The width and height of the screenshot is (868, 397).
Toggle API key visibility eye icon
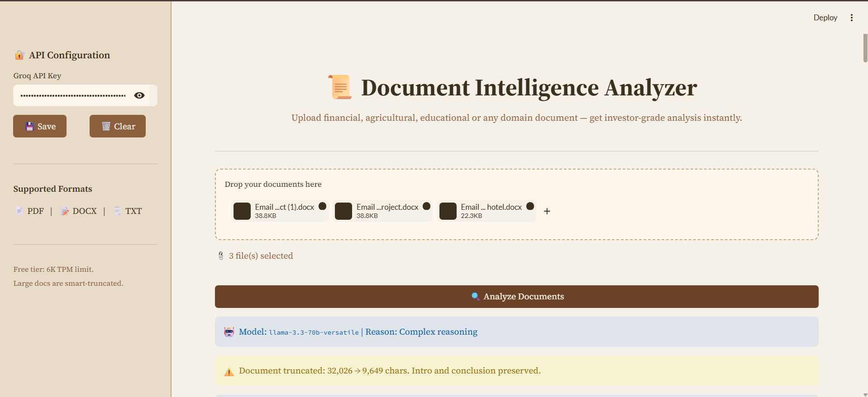[x=139, y=95]
